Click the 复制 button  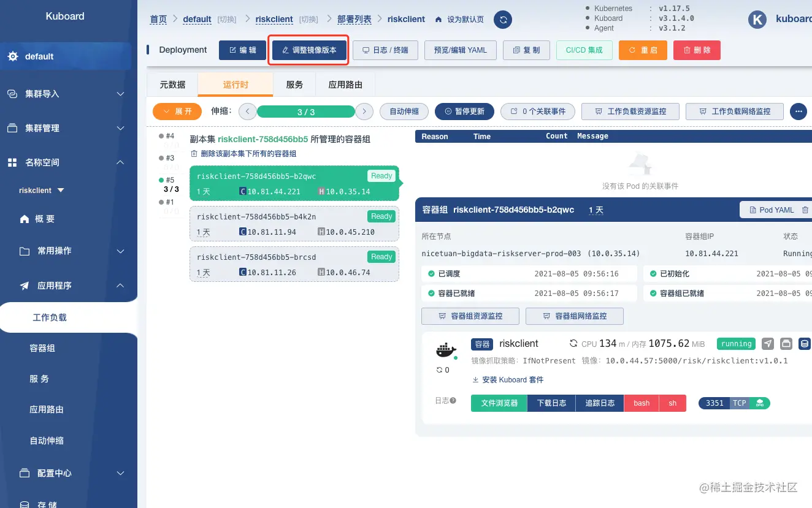(x=526, y=50)
